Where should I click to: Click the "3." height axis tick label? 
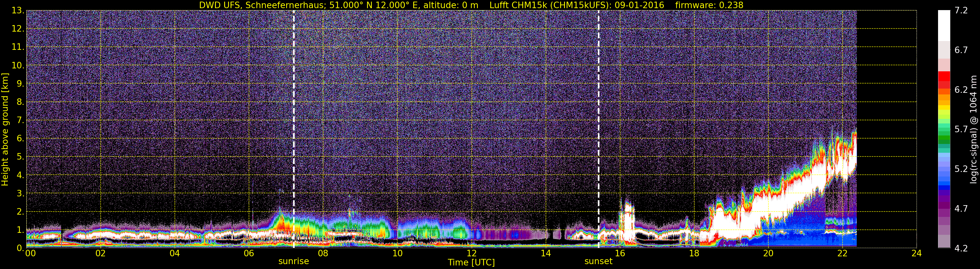click(20, 193)
